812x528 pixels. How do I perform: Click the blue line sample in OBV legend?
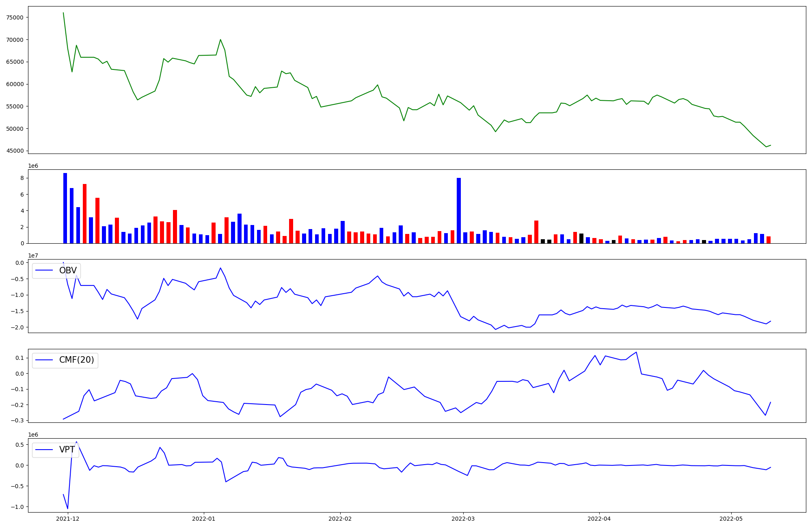45,270
